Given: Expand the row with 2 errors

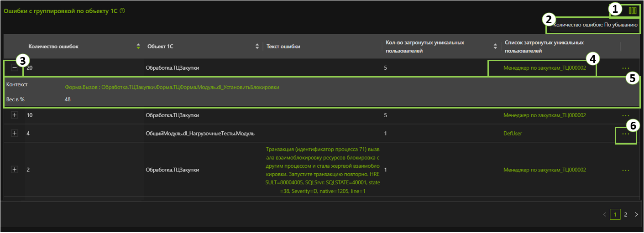Looking at the screenshot, I should pyautogui.click(x=15, y=170).
